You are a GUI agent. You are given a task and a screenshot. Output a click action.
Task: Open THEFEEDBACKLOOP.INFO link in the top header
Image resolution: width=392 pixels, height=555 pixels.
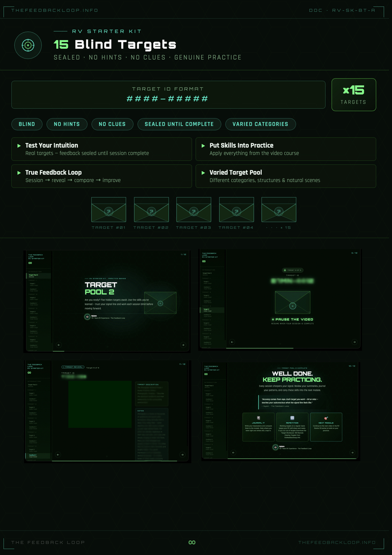coord(55,10)
